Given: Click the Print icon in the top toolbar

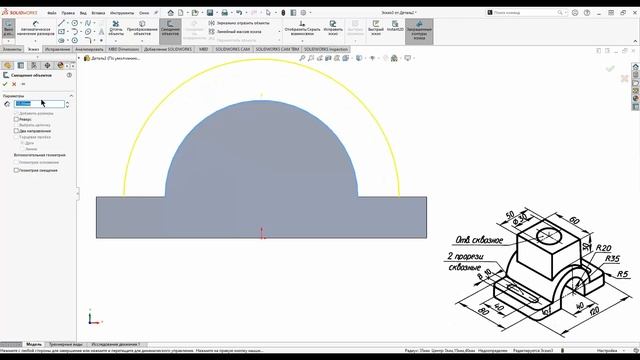Looking at the screenshot, I should point(224,13).
